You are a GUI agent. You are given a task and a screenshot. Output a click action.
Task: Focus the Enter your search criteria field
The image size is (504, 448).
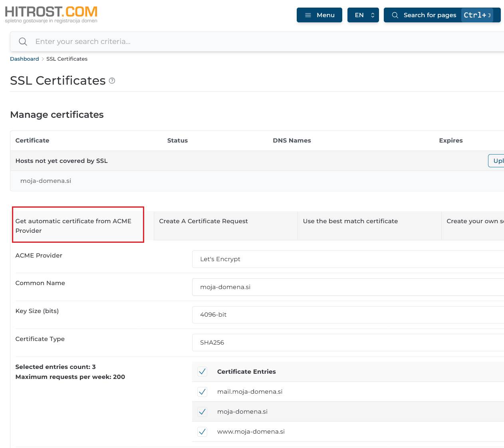(x=257, y=42)
